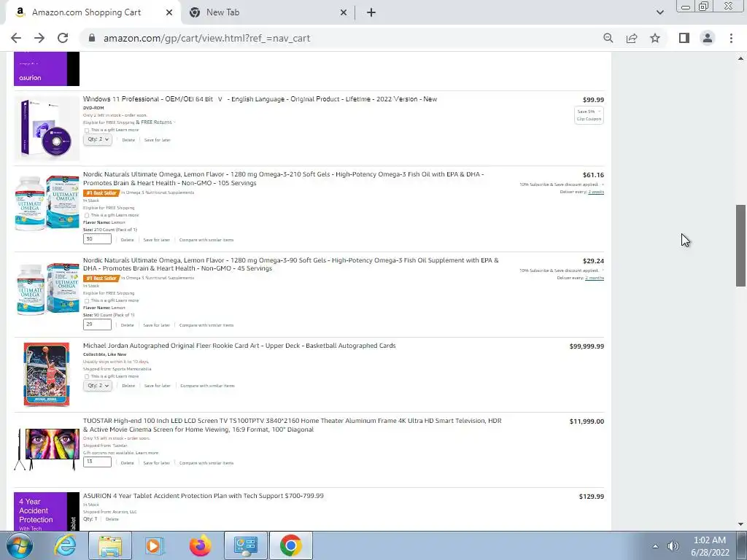Launch Internet Explorer from the taskbar
This screenshot has width=747, height=560.
pos(65,545)
